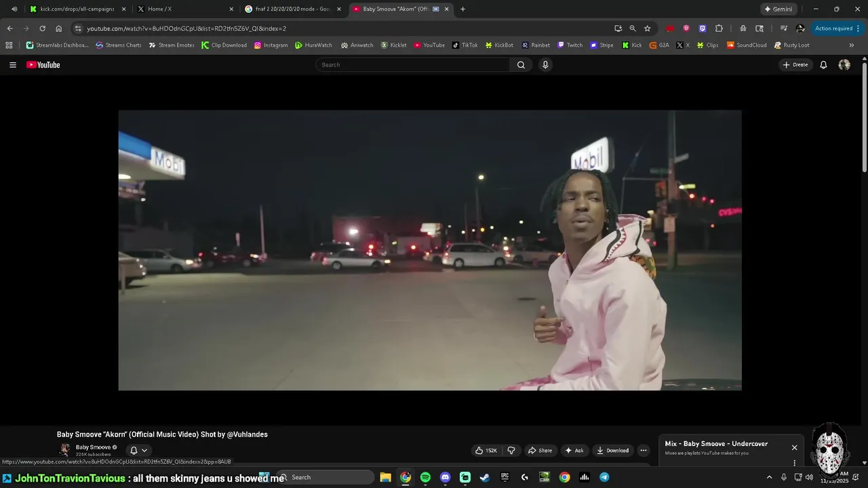Open Spotify from the taskbar
This screenshot has width=868, height=488.
(425, 477)
